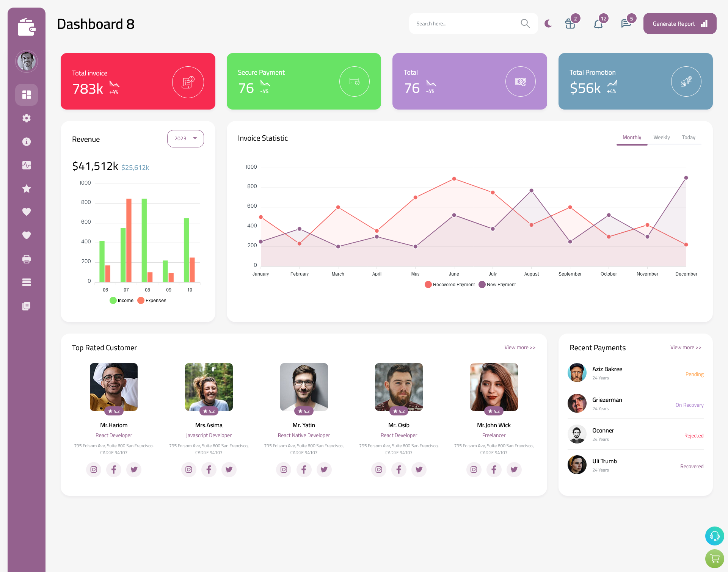Toggle dark mode moon icon
728x572 pixels.
coord(548,24)
